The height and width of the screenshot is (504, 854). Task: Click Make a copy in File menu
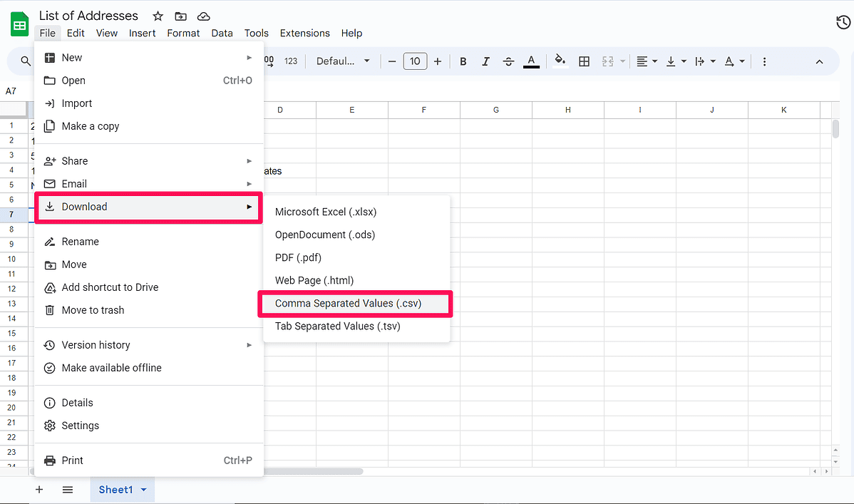coord(90,126)
